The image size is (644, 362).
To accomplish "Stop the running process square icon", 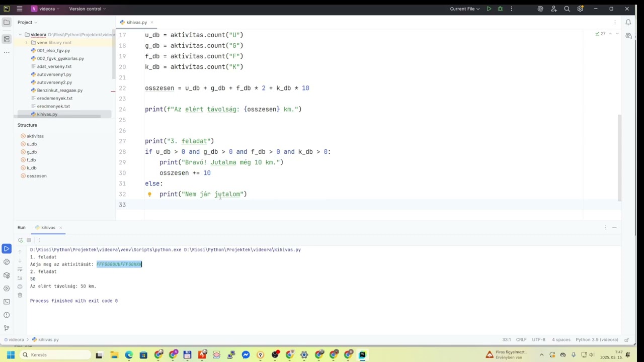I will [x=29, y=240].
